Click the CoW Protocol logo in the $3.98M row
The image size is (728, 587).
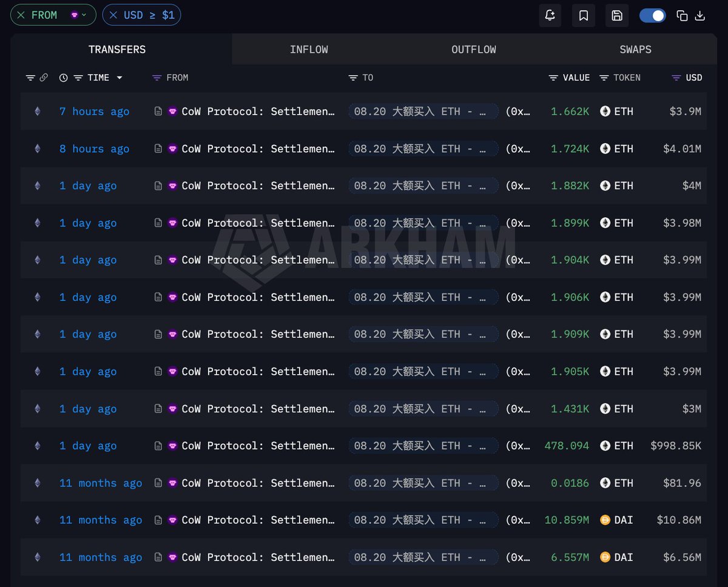(x=172, y=223)
